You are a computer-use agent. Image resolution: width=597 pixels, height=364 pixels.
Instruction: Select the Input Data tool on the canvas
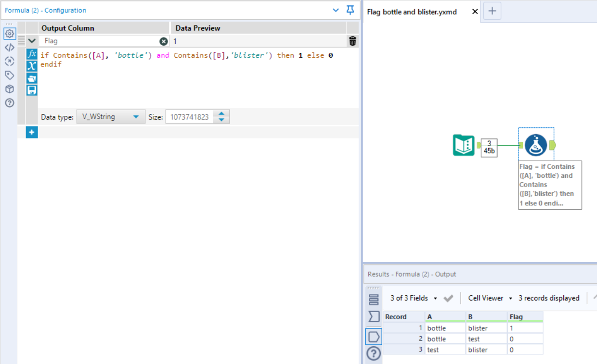(464, 145)
